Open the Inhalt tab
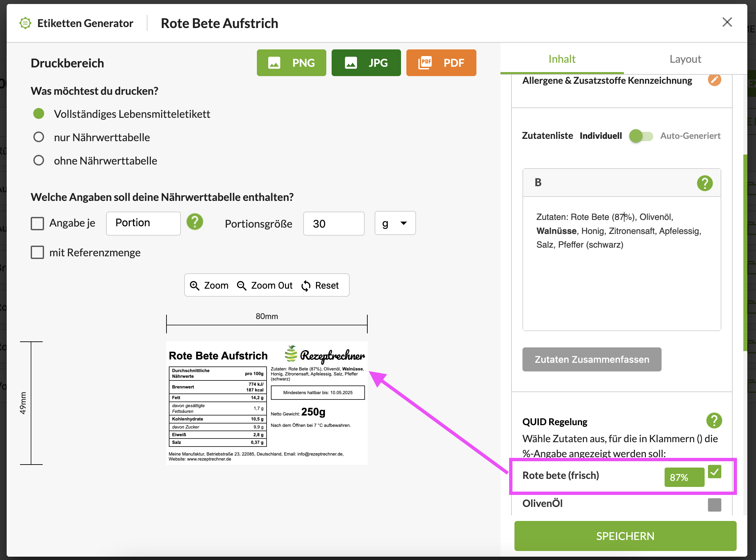Image resolution: width=756 pixels, height=560 pixels. coord(561,59)
